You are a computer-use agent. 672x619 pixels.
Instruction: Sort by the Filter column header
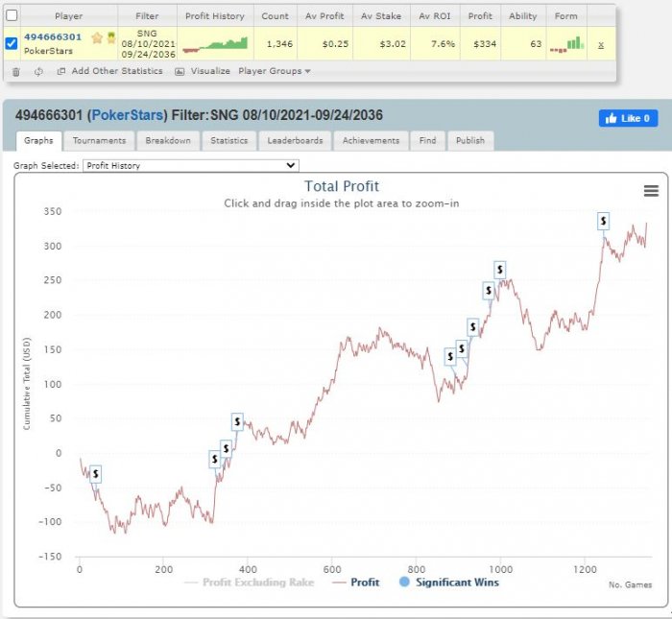147,16
